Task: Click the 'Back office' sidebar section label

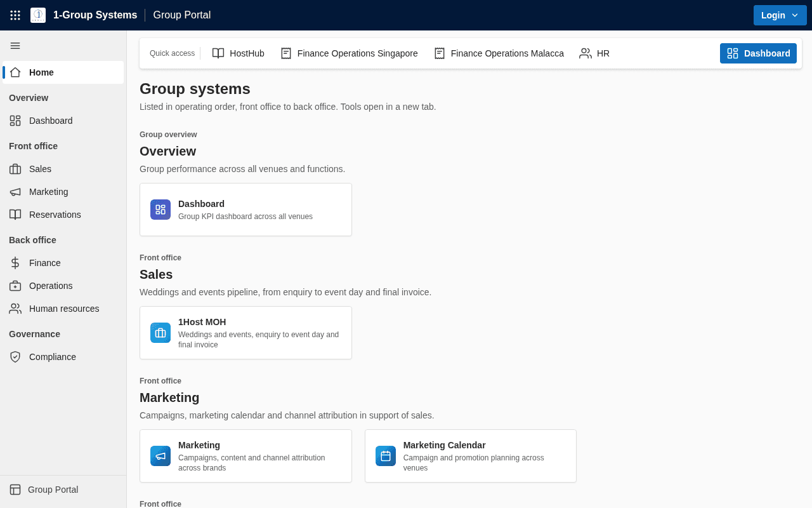Action: (x=32, y=240)
